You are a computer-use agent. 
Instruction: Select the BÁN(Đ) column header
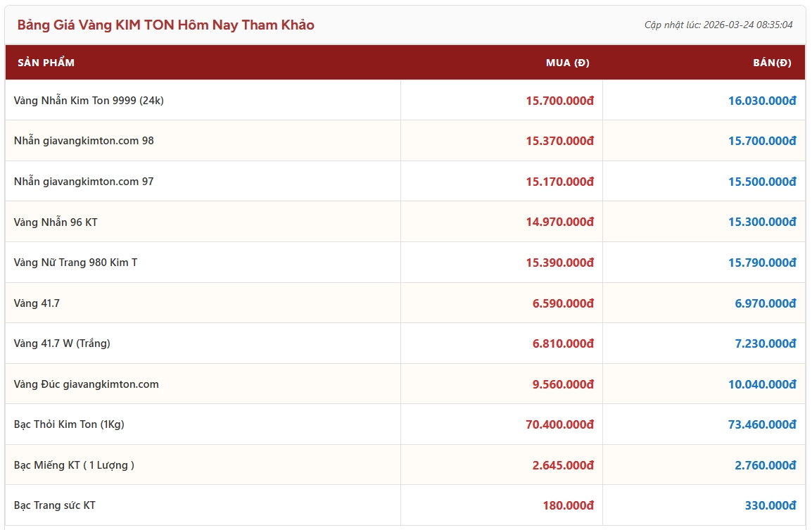(772, 63)
